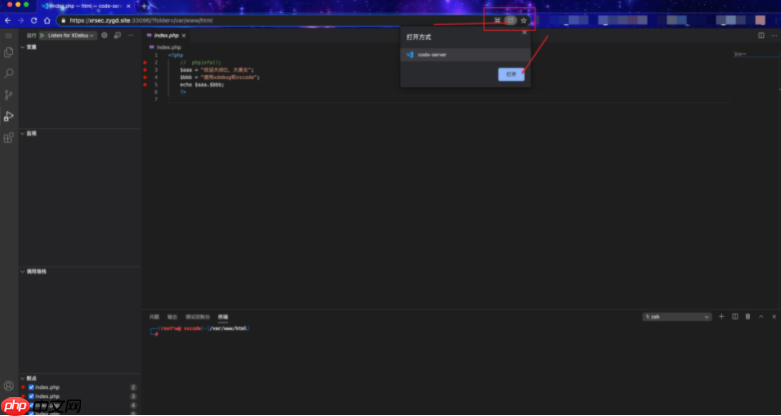Viewport: 781px width, 416px height.
Task: Add a new terminal with the plus icon
Action: (x=721, y=316)
